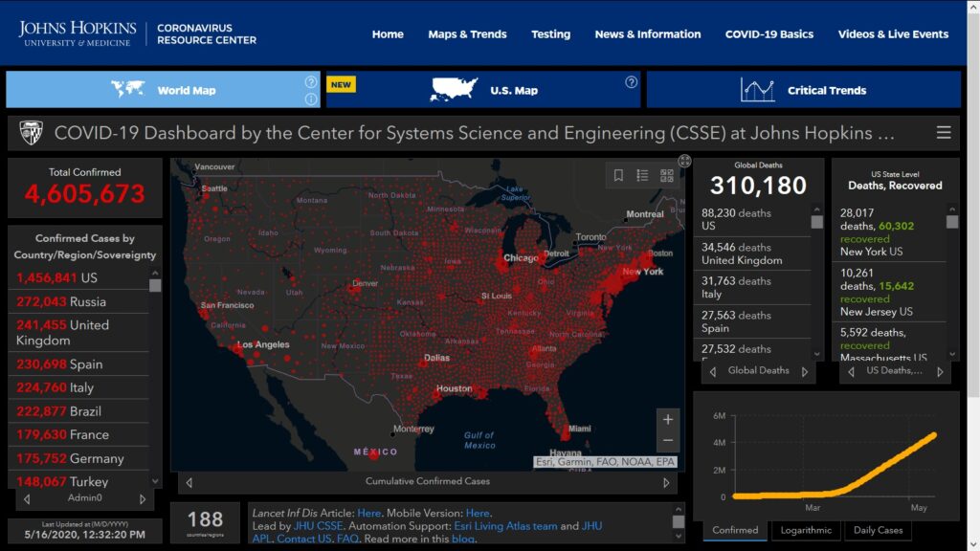Switch to the Critical Trends tab
This screenshot has height=551, width=980.
804,89
